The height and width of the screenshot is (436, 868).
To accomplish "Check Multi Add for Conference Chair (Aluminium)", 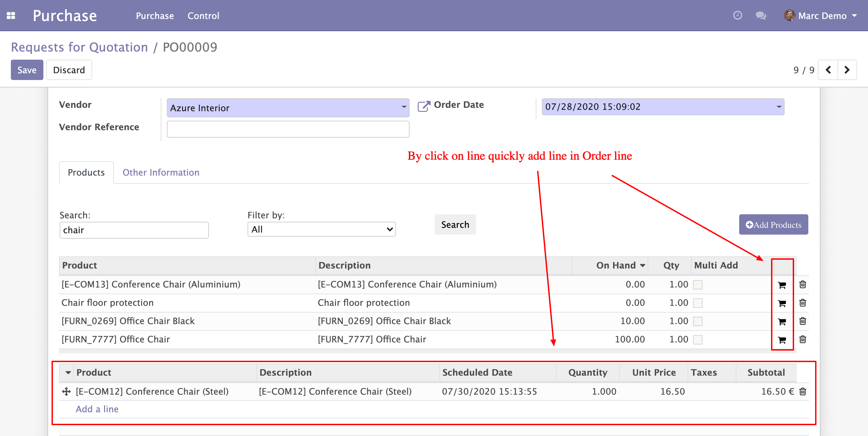I will [x=697, y=285].
